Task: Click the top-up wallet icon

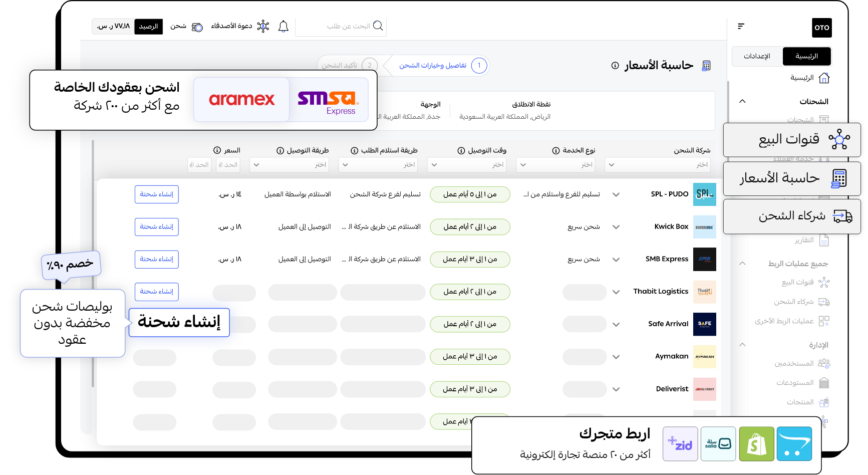Action: point(197,27)
